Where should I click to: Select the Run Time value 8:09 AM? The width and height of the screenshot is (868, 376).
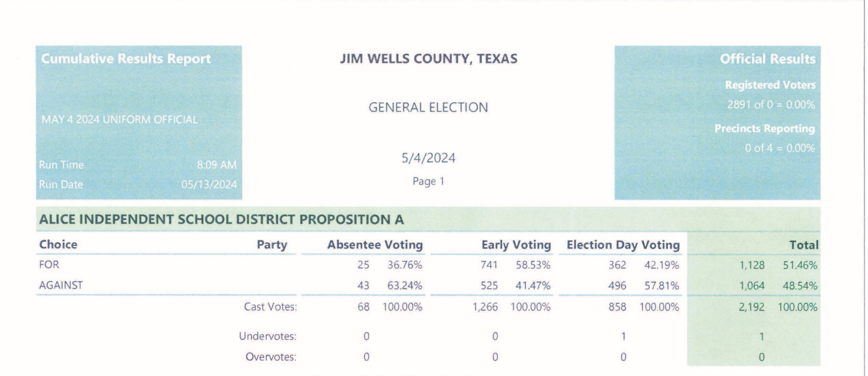[216, 165]
